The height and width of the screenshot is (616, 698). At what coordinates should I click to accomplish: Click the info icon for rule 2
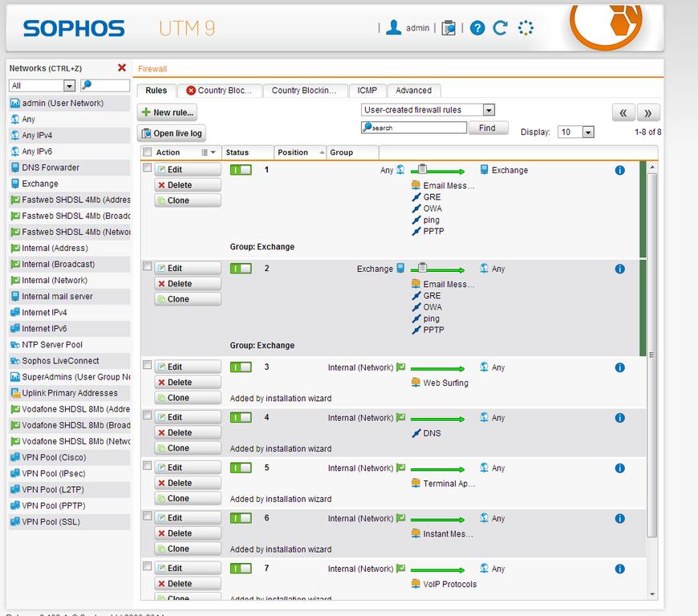(x=619, y=269)
